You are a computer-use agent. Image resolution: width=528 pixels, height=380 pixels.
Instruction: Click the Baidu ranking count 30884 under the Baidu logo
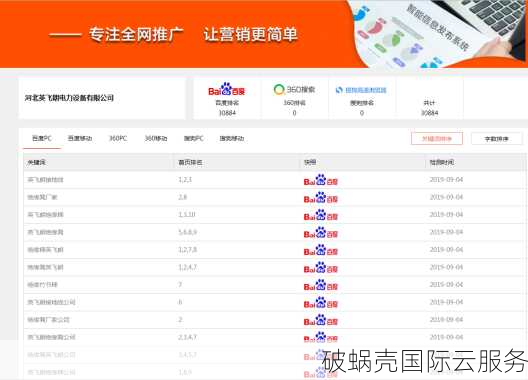[x=227, y=113]
